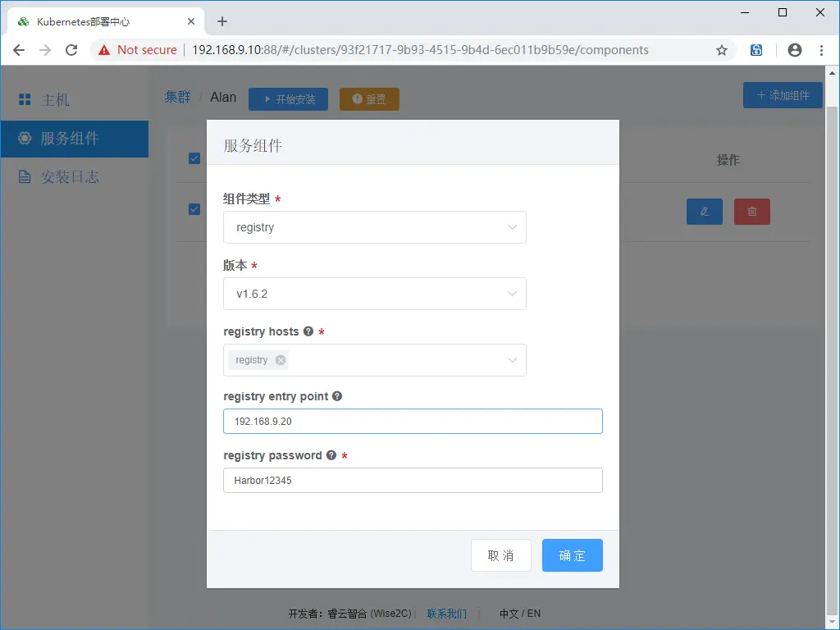The width and height of the screenshot is (840, 630).
Task: Focus the registry password field
Action: 413,480
